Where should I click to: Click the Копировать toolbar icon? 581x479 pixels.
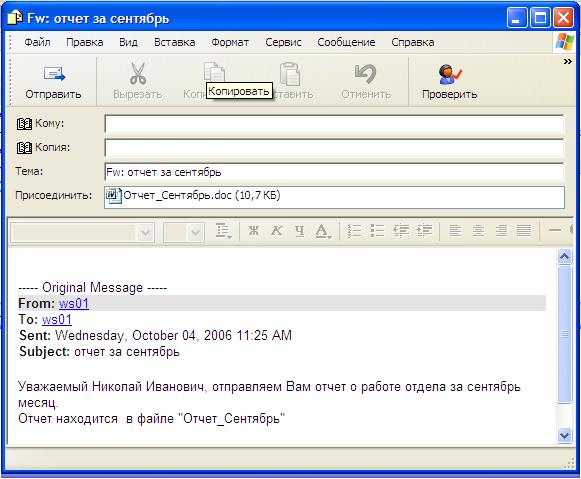[214, 71]
